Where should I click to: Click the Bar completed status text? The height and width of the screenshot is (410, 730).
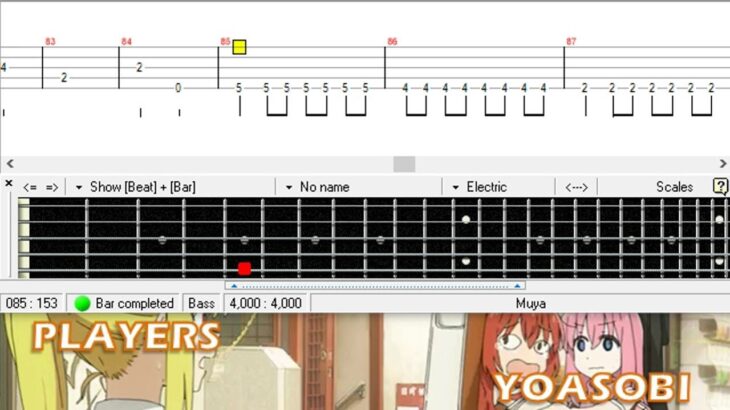coord(135,303)
